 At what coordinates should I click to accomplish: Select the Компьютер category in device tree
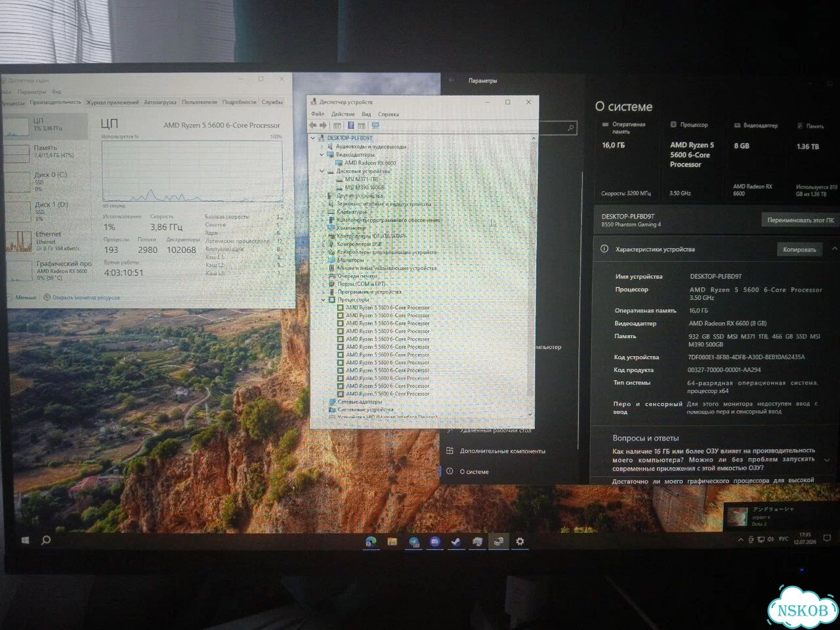click(x=351, y=228)
